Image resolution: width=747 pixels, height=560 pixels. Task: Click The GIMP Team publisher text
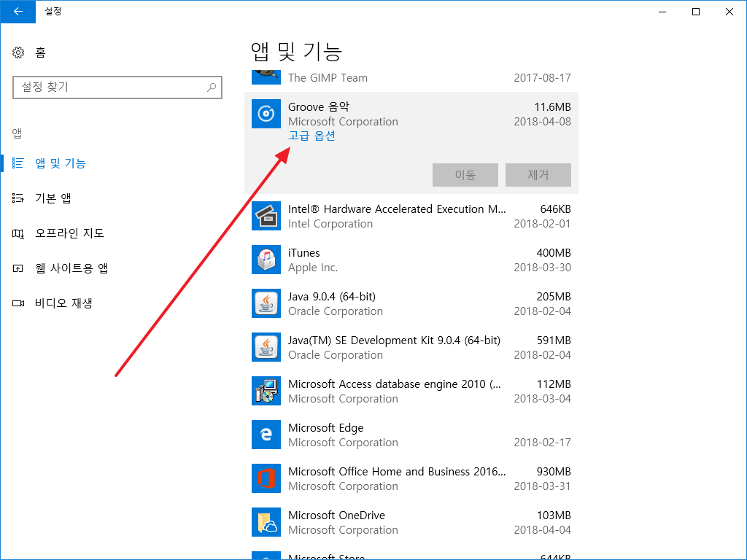point(328,77)
